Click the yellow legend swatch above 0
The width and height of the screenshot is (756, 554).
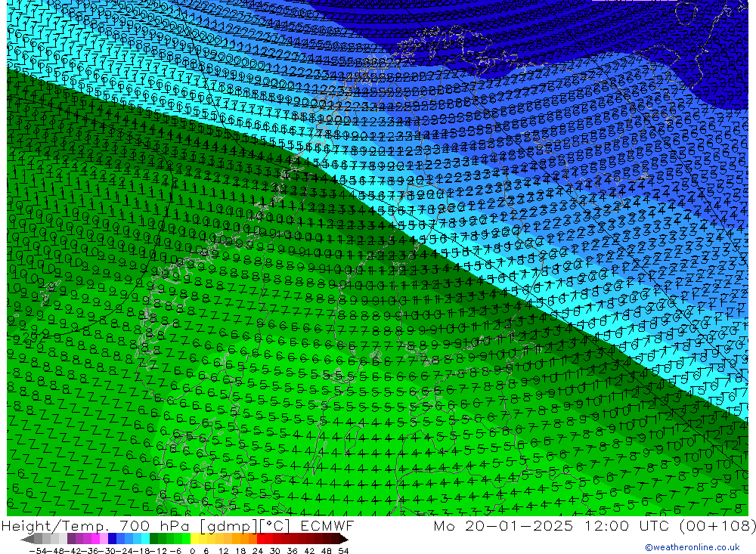pyautogui.click(x=195, y=539)
